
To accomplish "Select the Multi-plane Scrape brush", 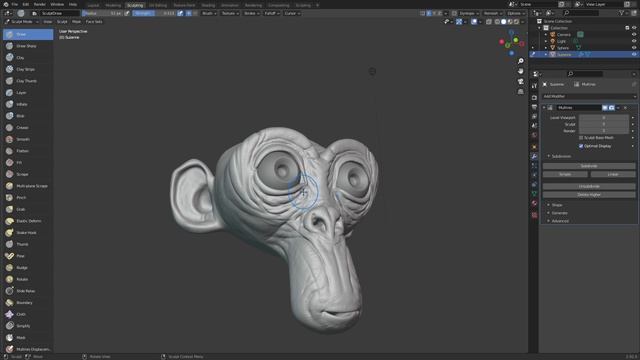I will click(28, 186).
